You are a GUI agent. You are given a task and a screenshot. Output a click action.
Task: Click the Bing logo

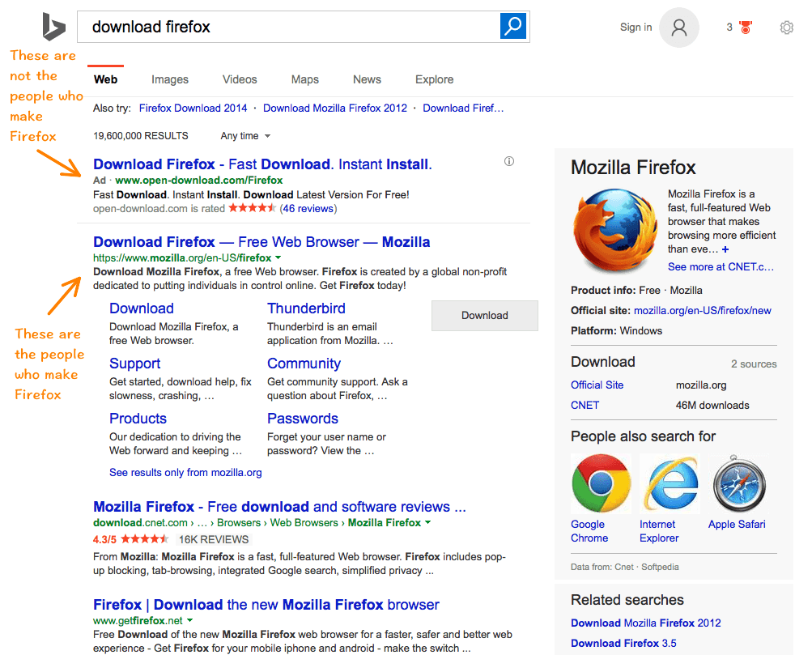pyautogui.click(x=54, y=27)
